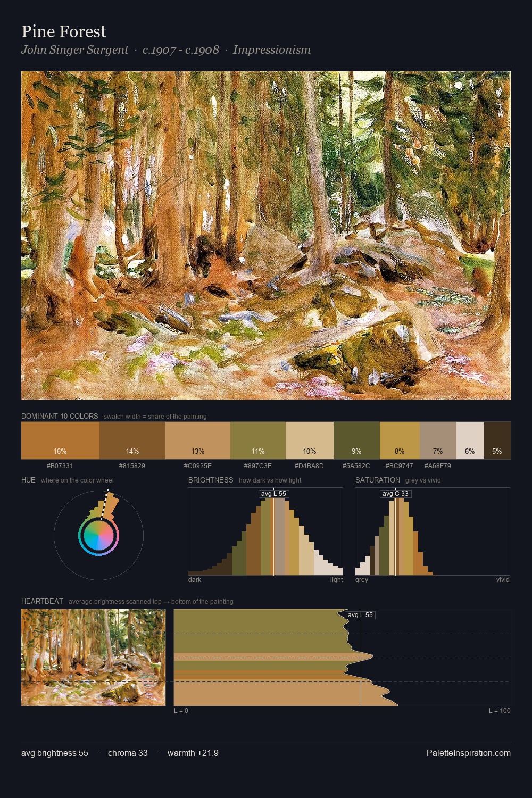Image resolution: width=532 pixels, height=798 pixels.
Task: Click the brightness histogram chart
Action: (x=265, y=531)
